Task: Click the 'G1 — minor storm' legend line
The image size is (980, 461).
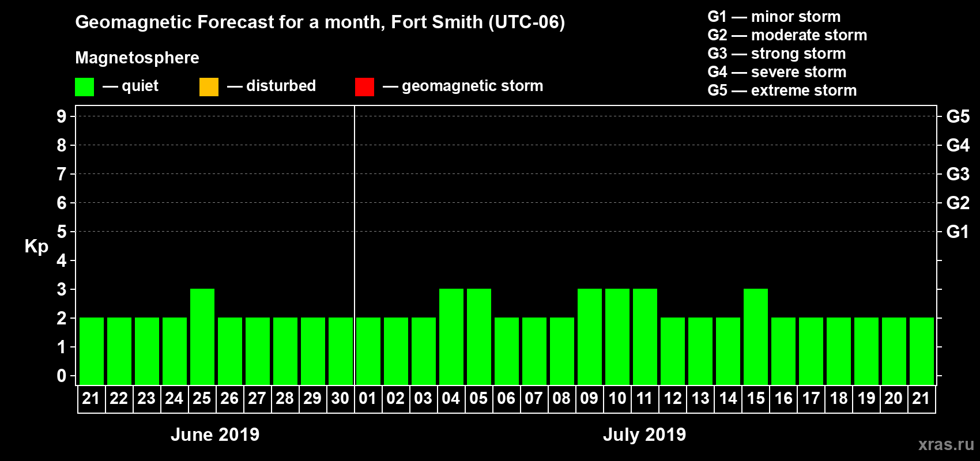Action: [774, 17]
